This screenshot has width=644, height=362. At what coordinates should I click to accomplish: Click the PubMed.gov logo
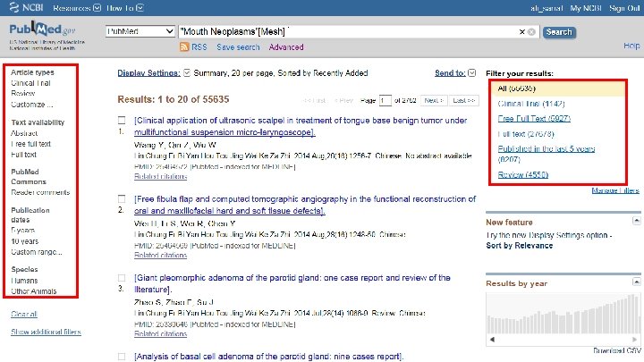pos(42,29)
